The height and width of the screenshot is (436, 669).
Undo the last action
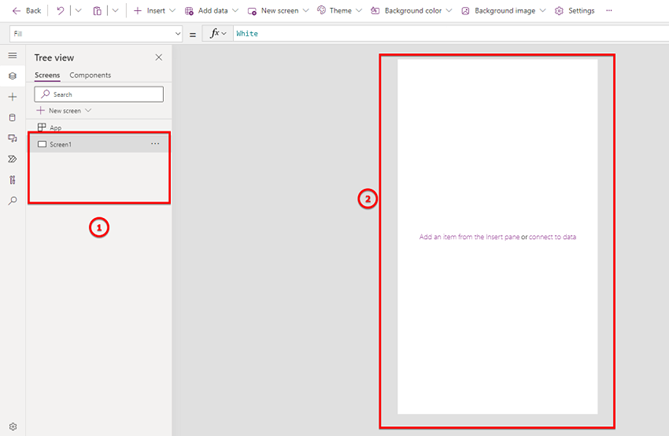click(60, 11)
